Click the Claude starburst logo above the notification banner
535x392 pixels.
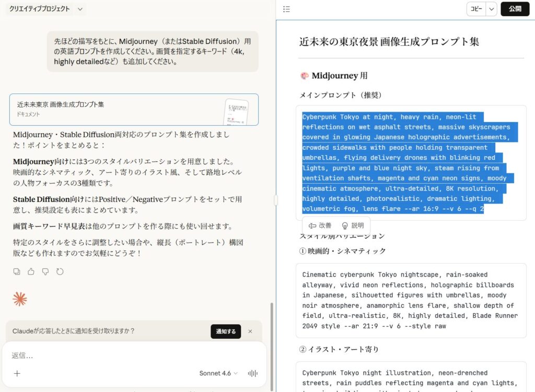tap(20, 300)
